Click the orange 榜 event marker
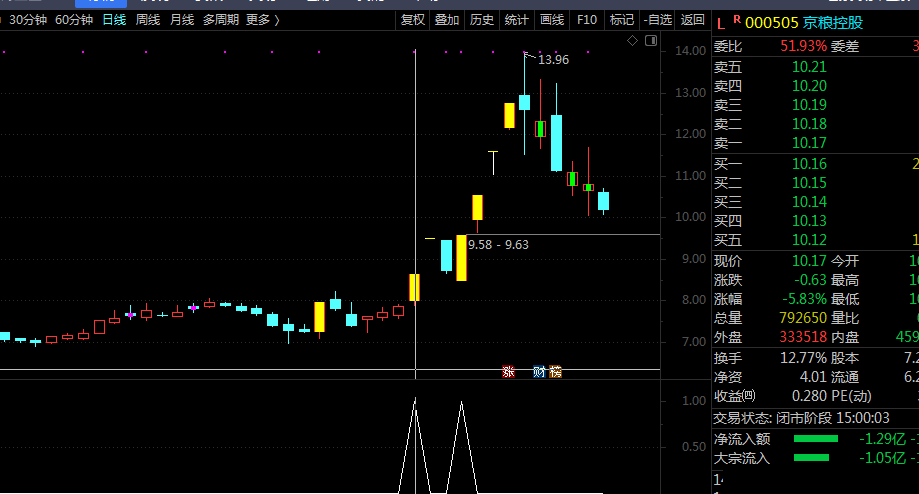Image resolution: width=919 pixels, height=494 pixels. (x=555, y=372)
